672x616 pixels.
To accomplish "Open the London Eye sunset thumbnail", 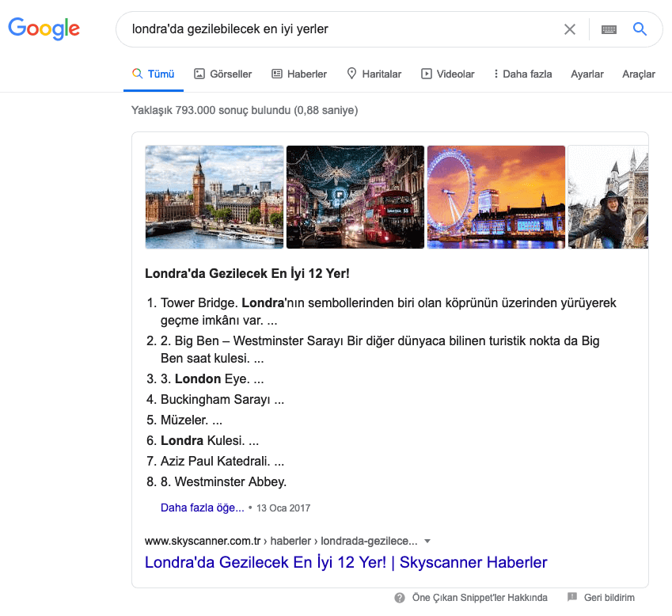I will tap(496, 197).
